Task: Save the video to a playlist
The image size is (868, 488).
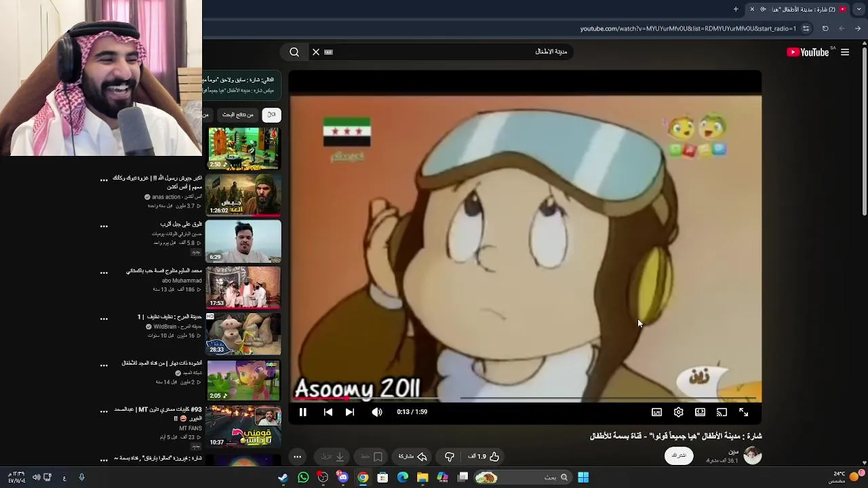Action: [372, 457]
